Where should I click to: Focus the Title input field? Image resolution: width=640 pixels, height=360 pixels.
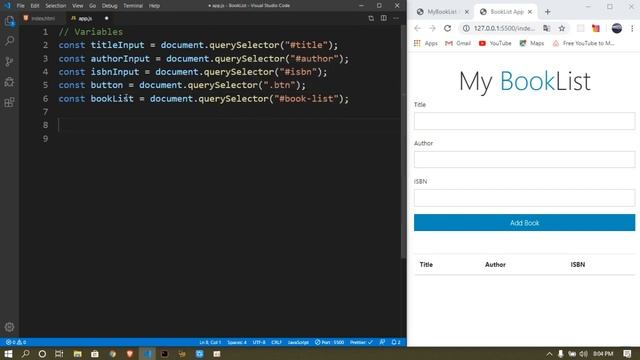click(524, 121)
